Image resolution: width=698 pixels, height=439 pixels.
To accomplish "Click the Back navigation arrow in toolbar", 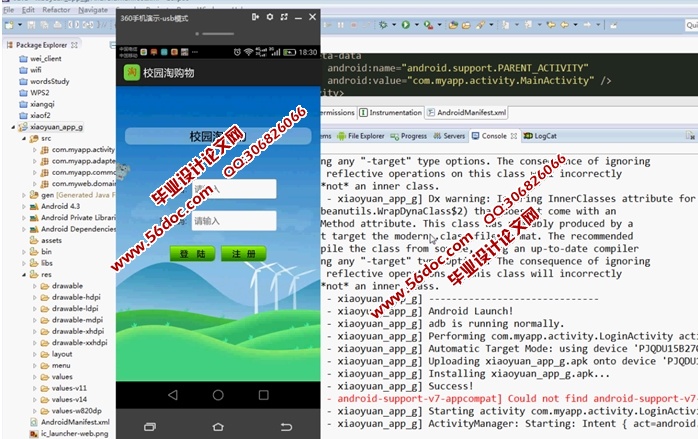I will point(564,25).
